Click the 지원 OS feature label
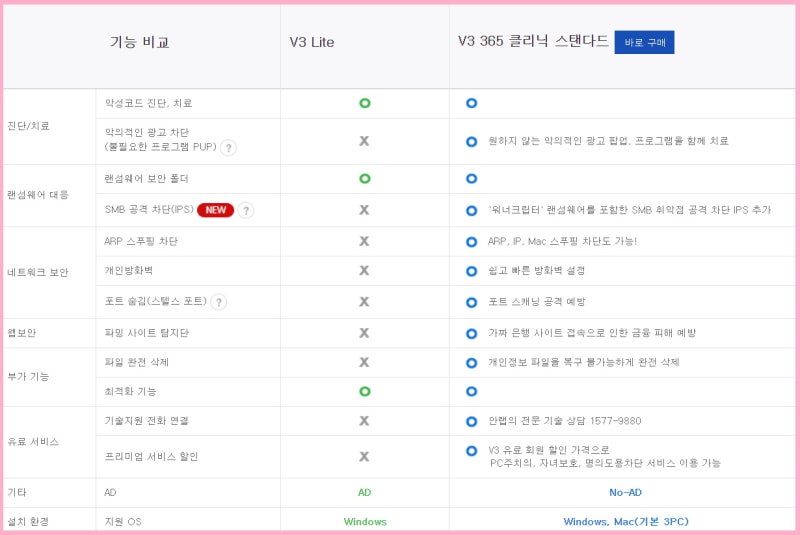 click(123, 522)
